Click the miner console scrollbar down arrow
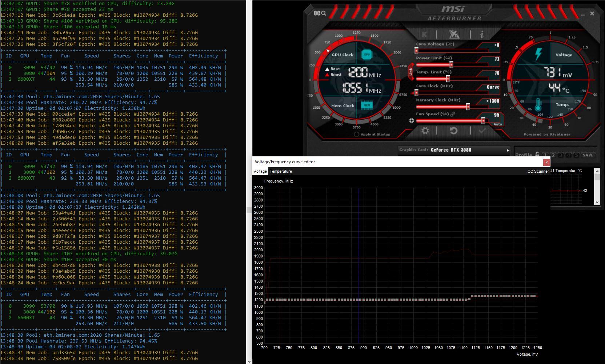The width and height of the screenshot is (605, 364). tap(249, 361)
